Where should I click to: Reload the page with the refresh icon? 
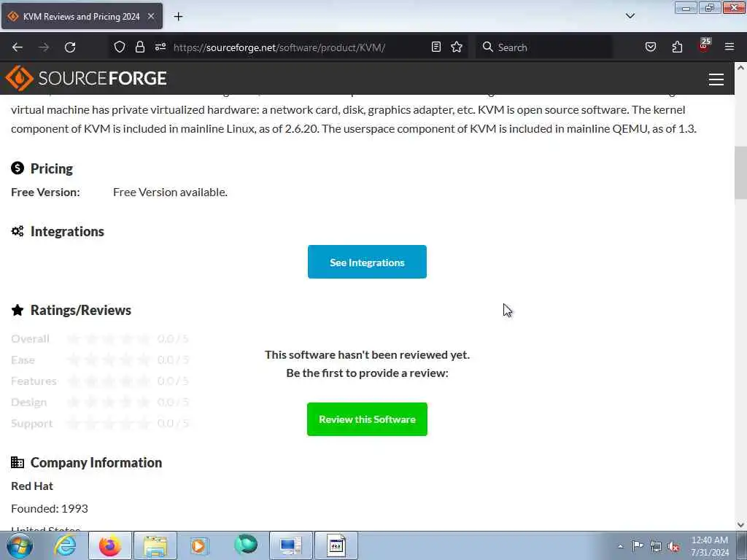[70, 47]
